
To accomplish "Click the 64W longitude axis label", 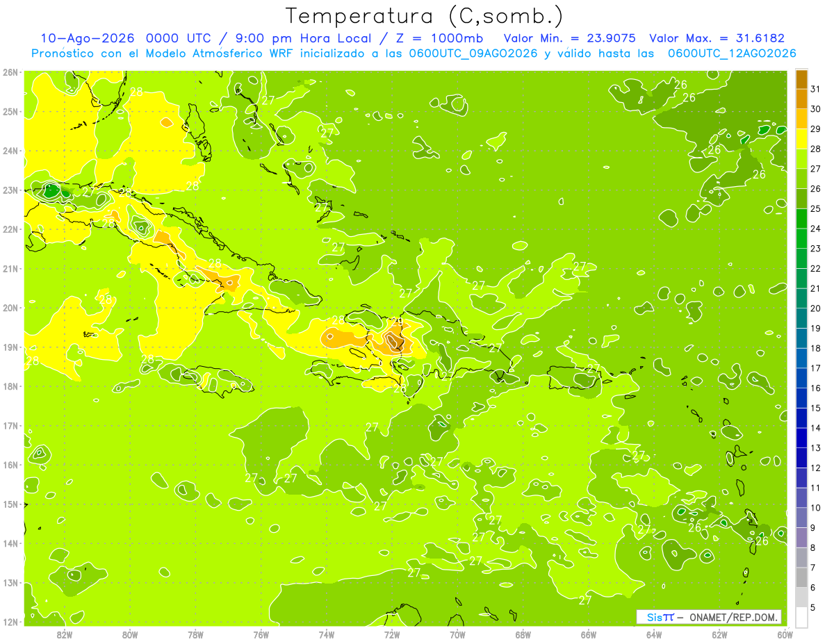I will pyautogui.click(x=654, y=634).
